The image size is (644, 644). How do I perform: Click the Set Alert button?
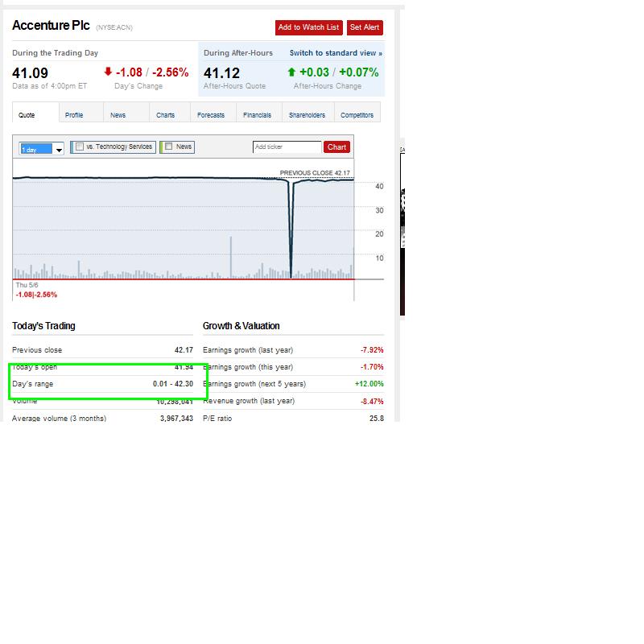[x=365, y=27]
